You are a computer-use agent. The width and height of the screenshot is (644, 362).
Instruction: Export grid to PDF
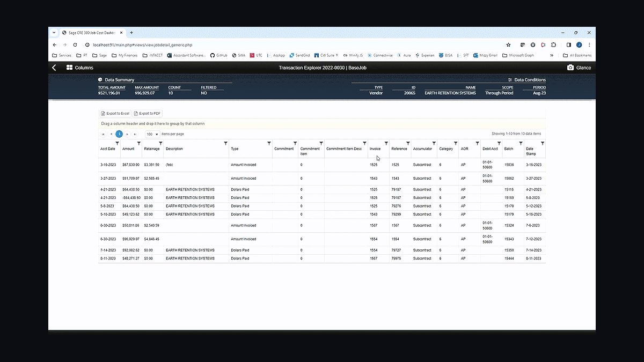coord(148,114)
